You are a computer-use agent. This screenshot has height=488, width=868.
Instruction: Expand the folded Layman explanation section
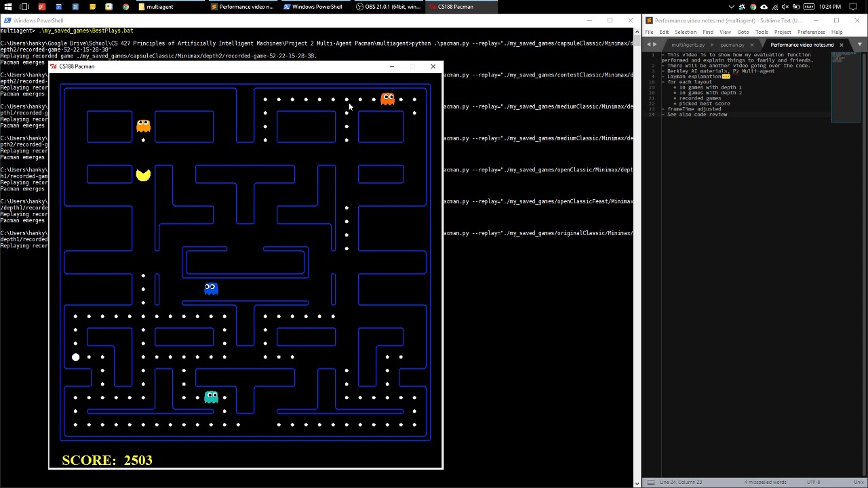point(726,77)
